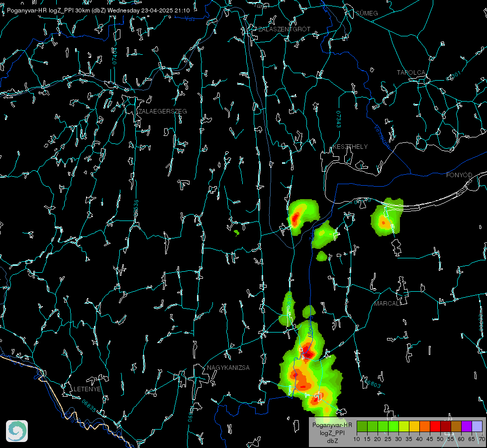Pick the 30–35 dBZ yellow-green legend swatch

point(404,426)
